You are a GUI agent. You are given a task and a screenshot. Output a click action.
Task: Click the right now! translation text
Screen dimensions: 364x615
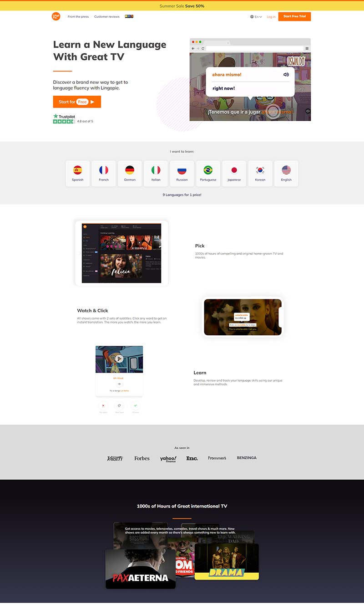(223, 88)
